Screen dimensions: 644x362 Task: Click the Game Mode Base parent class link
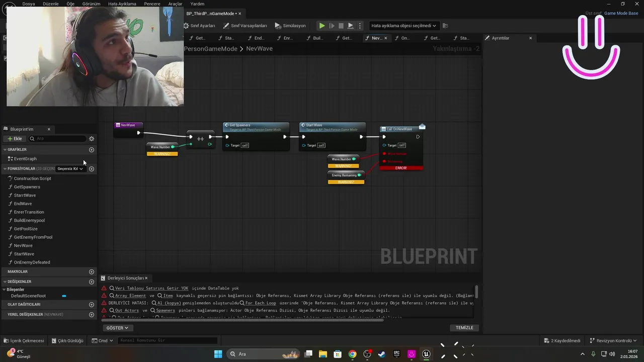pyautogui.click(x=621, y=14)
